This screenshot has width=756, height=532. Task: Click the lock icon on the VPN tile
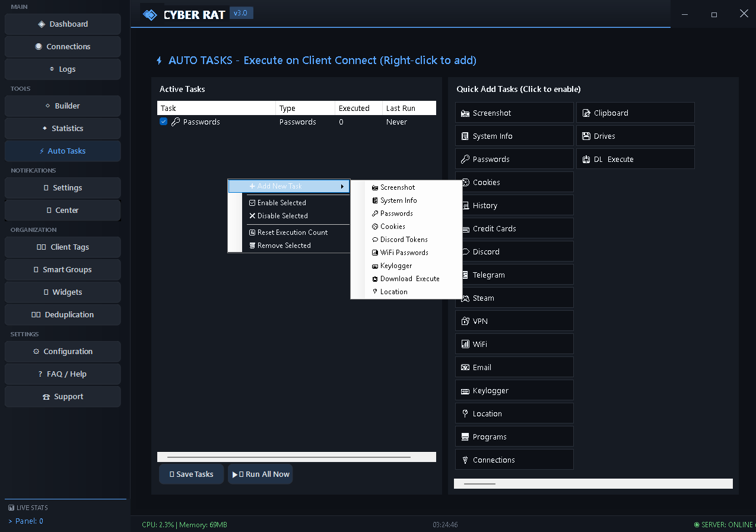click(465, 321)
